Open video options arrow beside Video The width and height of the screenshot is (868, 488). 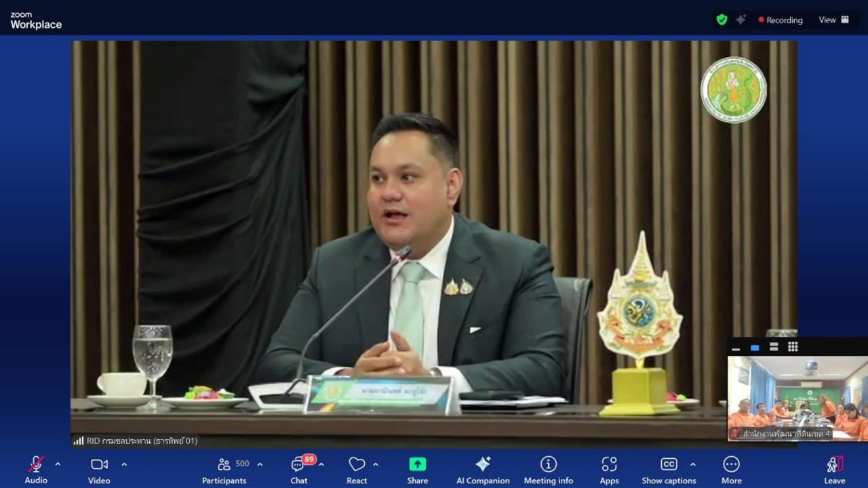(x=124, y=464)
